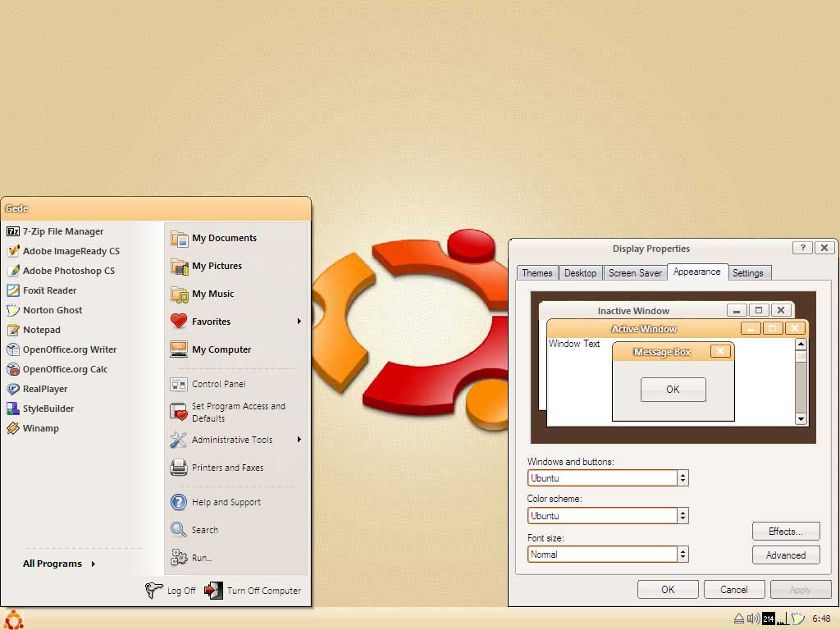
Task: Select the Appearance tab
Action: pyautogui.click(x=697, y=272)
